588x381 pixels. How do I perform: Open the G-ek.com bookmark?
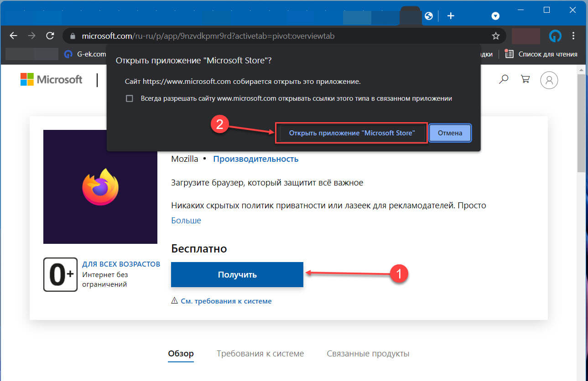[x=85, y=54]
